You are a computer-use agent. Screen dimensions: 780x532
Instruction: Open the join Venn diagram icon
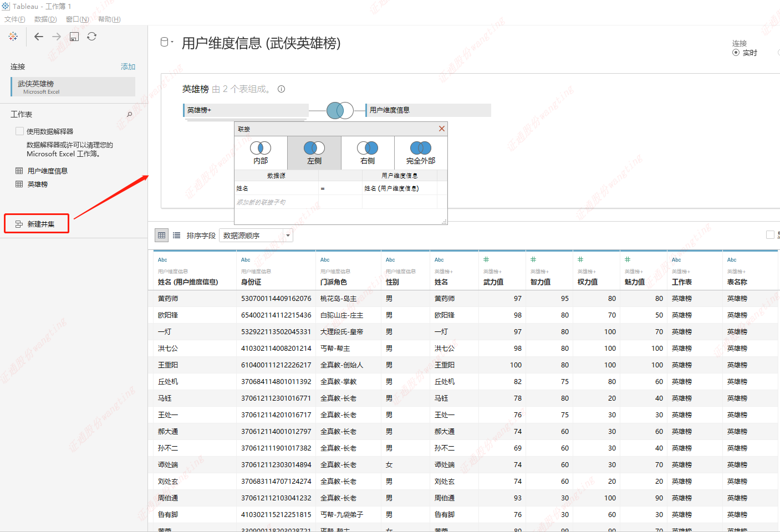340,110
